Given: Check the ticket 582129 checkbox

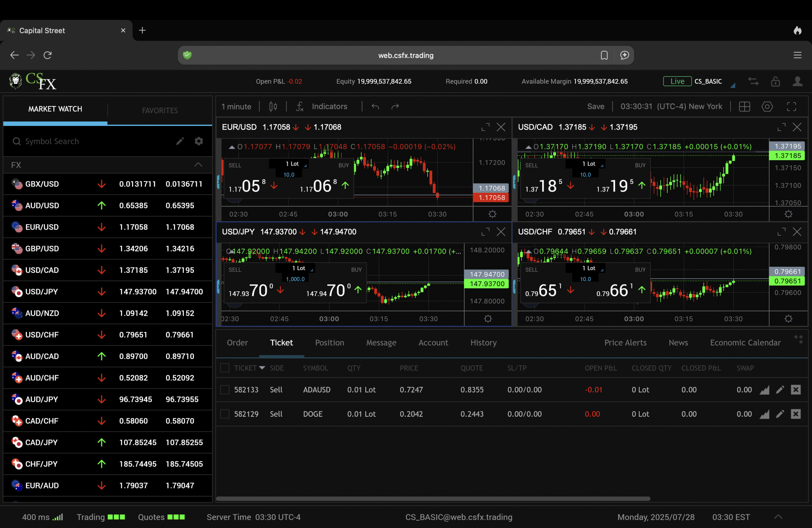Looking at the screenshot, I should [225, 414].
